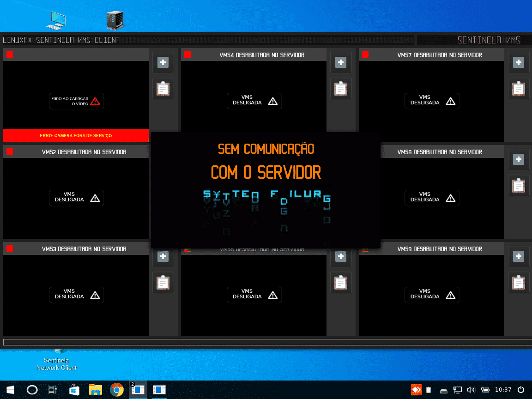532x399 pixels.
Task: Open the clipboard icon beside the VMS8 panel
Action: coord(519,185)
